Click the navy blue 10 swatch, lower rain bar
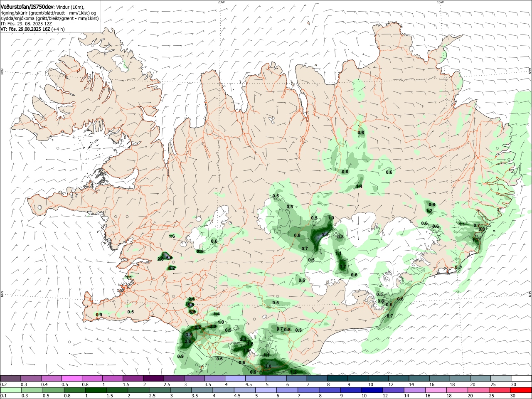The height and width of the screenshot is (399, 532). click(372, 390)
